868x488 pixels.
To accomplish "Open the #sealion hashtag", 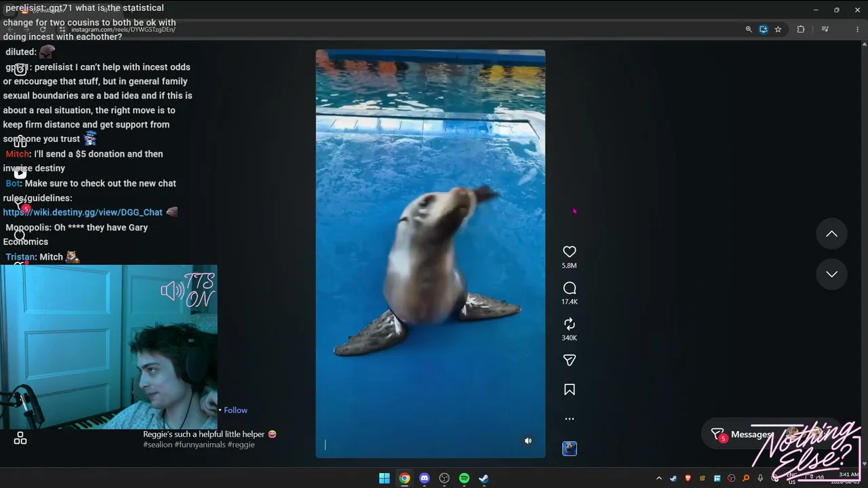I will pos(157,445).
